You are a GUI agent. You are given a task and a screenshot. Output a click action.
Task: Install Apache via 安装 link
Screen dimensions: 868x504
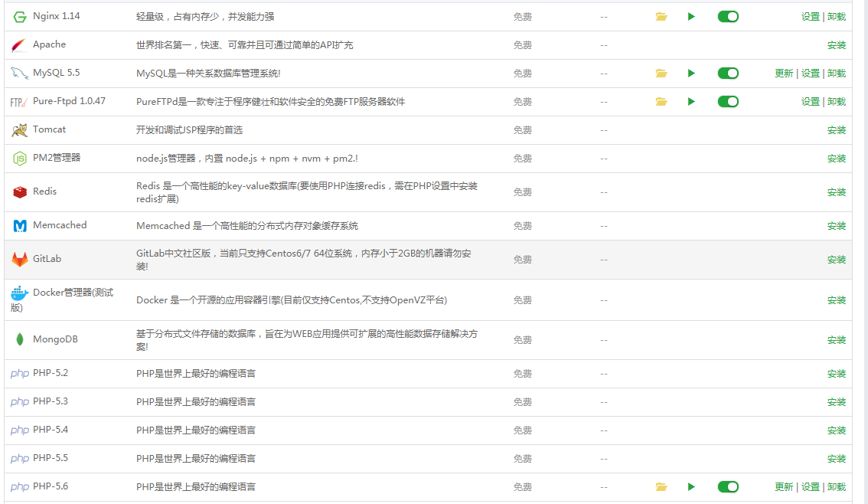coord(837,45)
